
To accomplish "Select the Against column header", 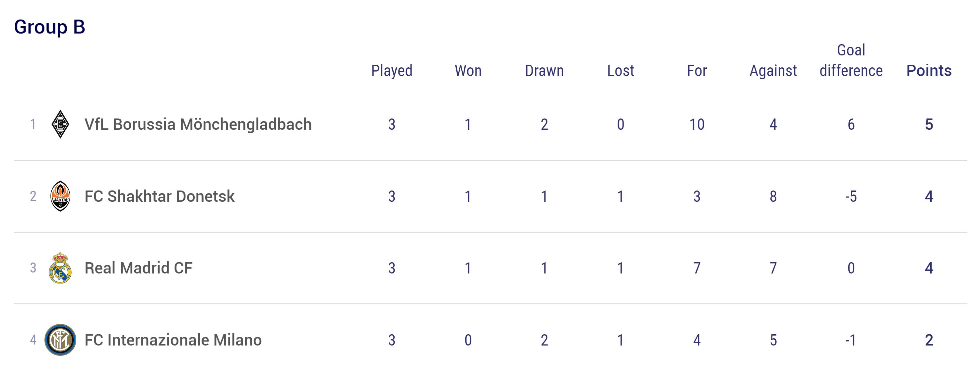I will pos(773,71).
